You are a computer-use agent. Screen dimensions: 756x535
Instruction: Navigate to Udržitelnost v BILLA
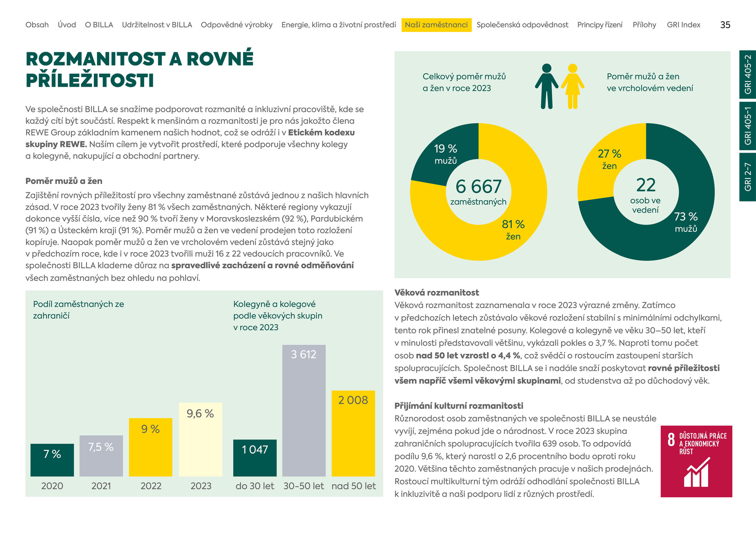pyautogui.click(x=157, y=25)
